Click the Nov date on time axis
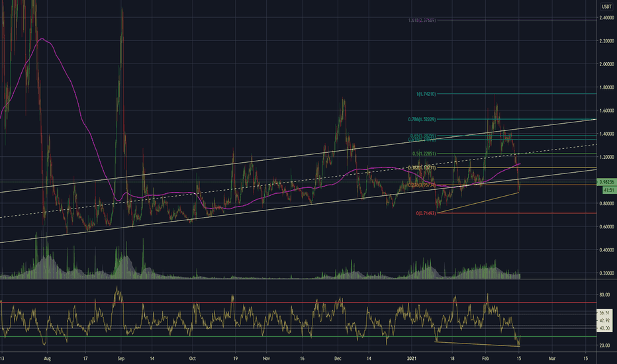Image resolution: width=617 pixels, height=364 pixels. [266, 359]
